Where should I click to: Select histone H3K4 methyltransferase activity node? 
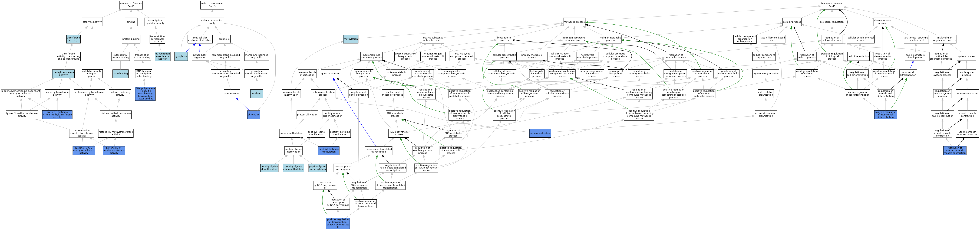pos(114,150)
